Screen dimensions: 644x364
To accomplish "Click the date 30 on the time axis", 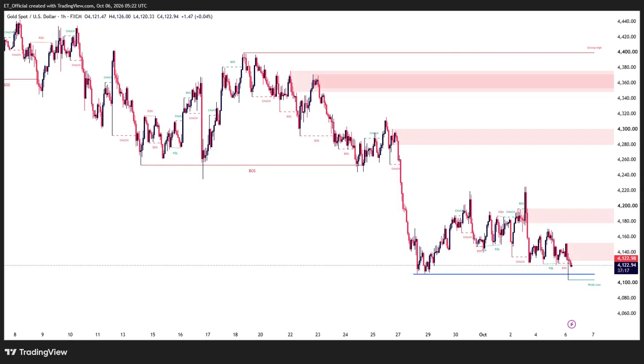I will (456, 335).
